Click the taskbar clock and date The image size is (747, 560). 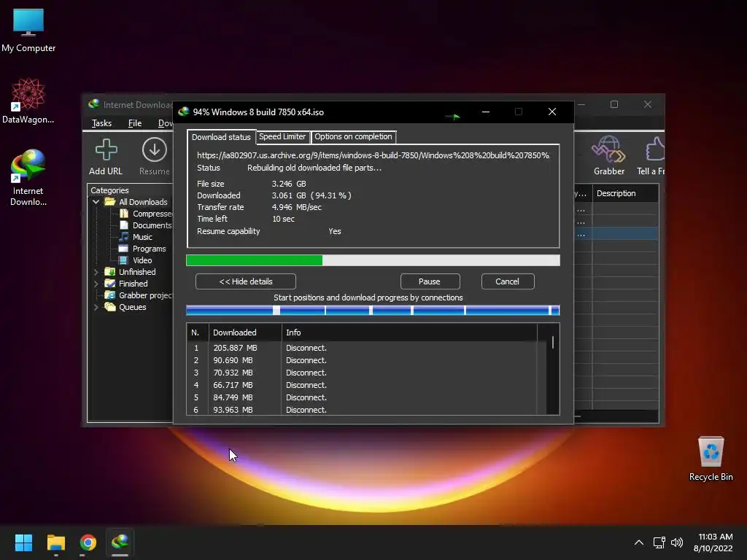pyautogui.click(x=713, y=542)
